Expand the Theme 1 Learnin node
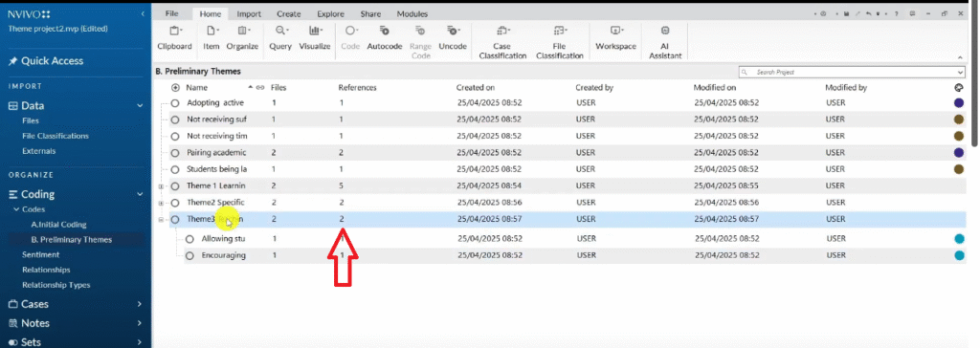Screen dimensions: 980x348 [x=161, y=186]
